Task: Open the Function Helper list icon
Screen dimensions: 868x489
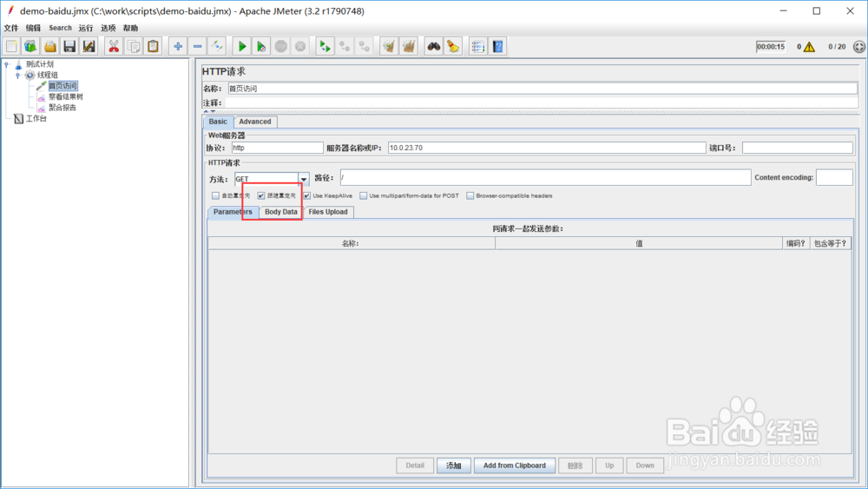Action: click(x=477, y=47)
